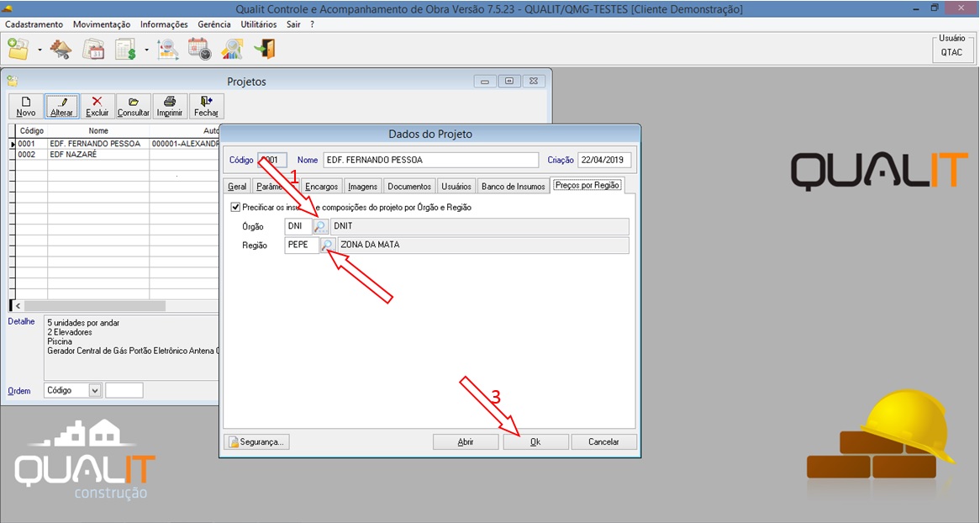Click the Criação date field
The image size is (980, 523).
click(x=604, y=160)
